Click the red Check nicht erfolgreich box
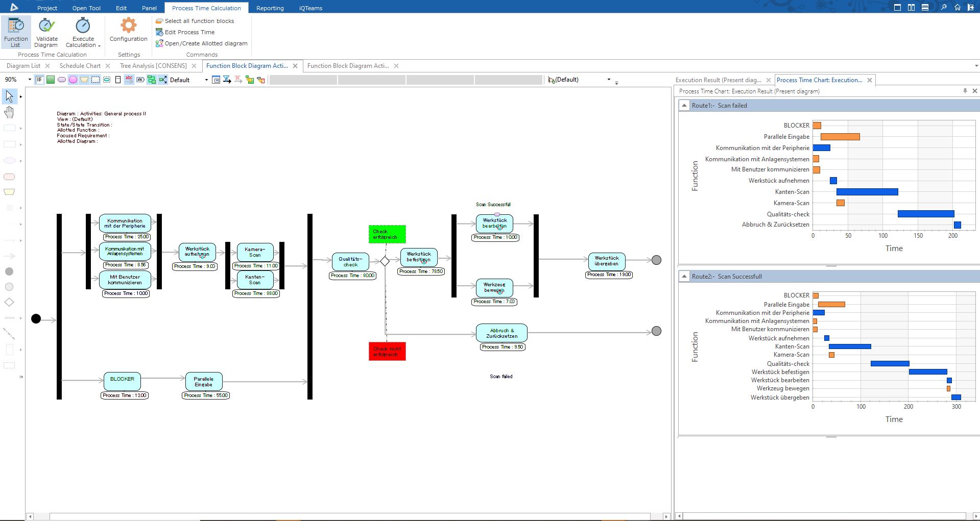Image resolution: width=980 pixels, height=521 pixels. point(387,352)
